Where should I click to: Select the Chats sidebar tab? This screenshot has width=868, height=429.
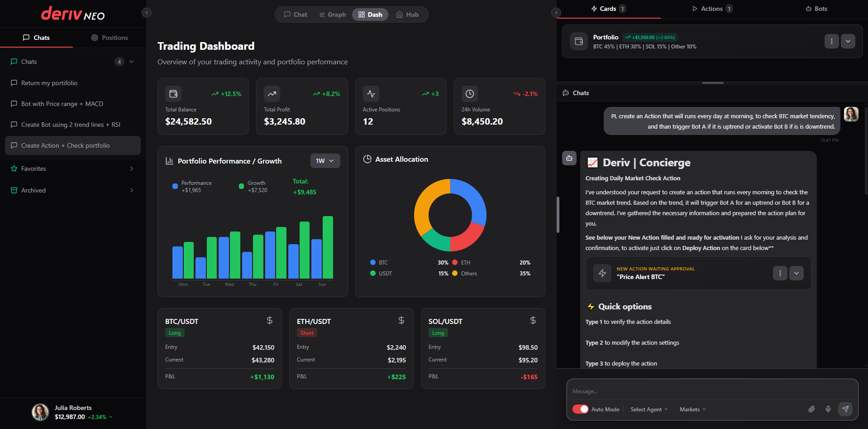(36, 38)
